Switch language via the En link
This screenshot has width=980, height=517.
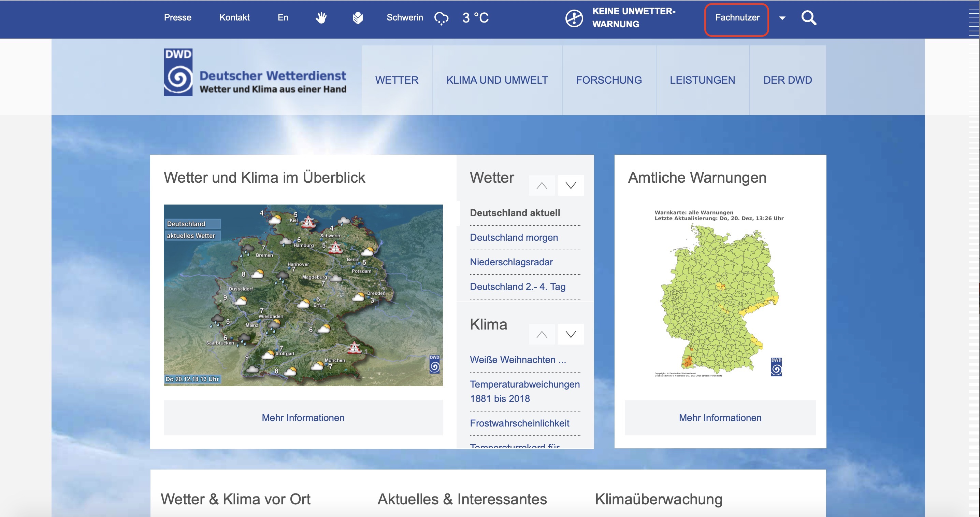pyautogui.click(x=283, y=17)
